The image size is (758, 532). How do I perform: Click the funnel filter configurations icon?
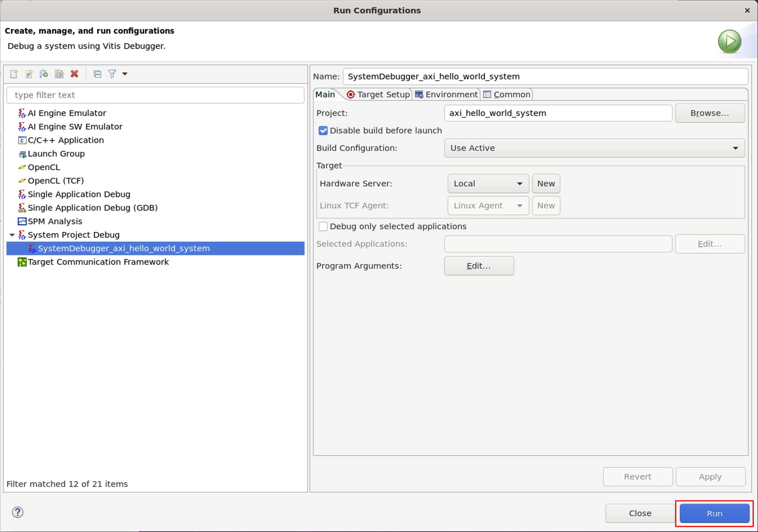click(112, 74)
